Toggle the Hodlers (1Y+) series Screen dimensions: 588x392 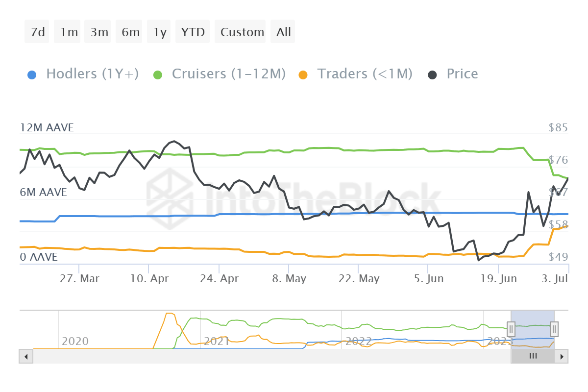92,74
